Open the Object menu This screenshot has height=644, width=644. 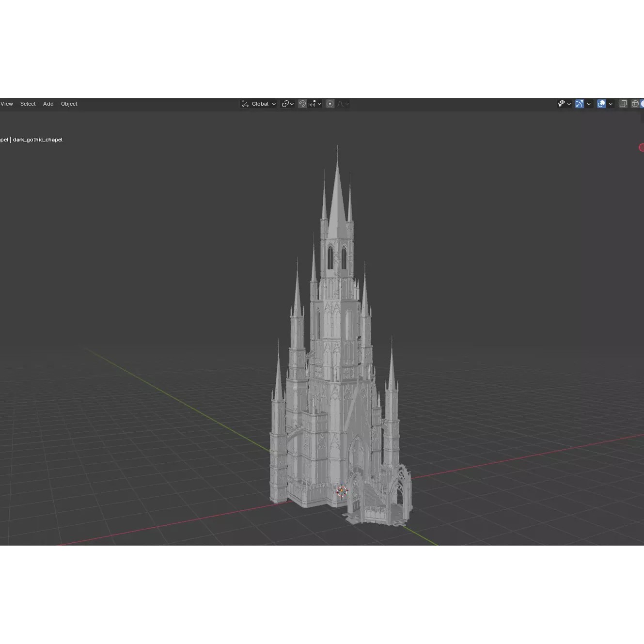(69, 104)
